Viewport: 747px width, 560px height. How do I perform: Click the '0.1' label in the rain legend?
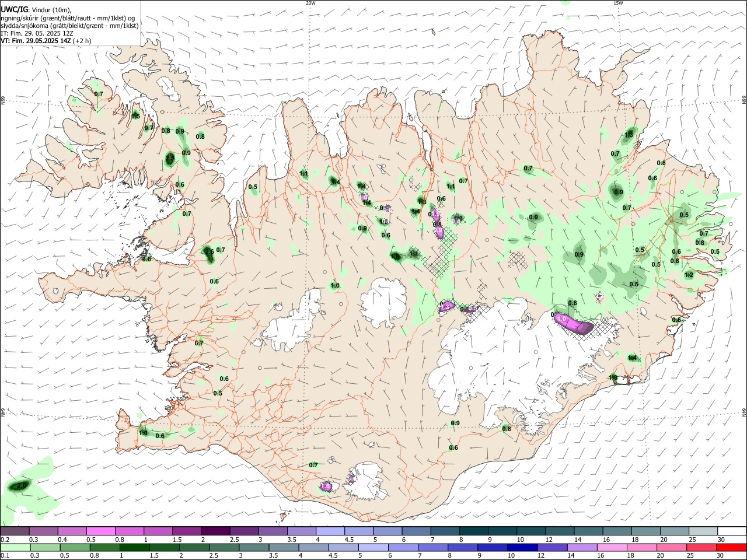click(x=5, y=555)
